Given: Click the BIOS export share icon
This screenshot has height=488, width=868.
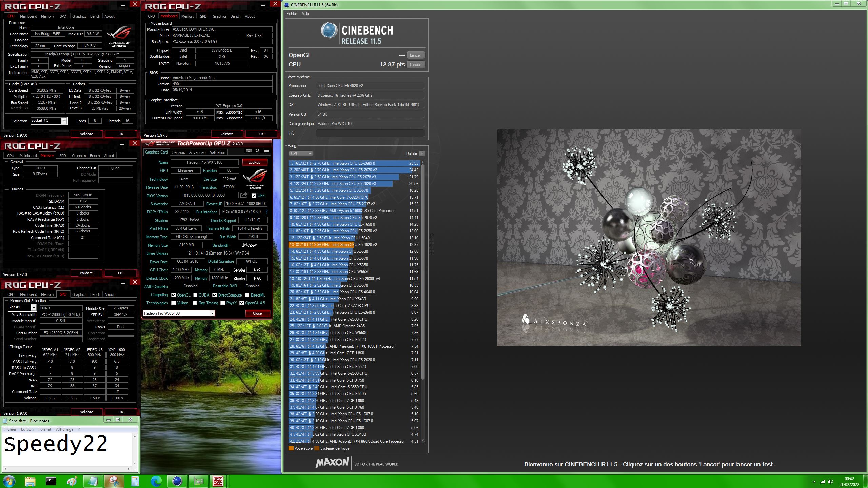Looking at the screenshot, I should 244,195.
